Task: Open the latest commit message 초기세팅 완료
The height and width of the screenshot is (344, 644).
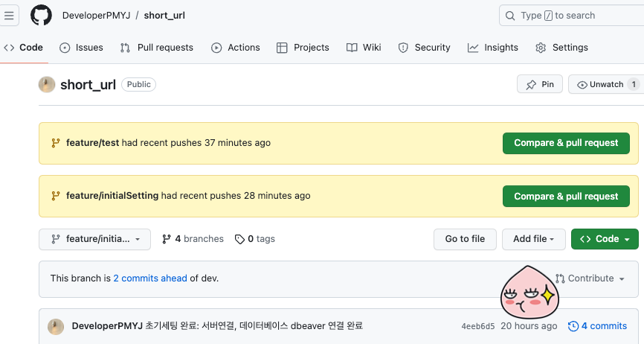Action: [254, 326]
